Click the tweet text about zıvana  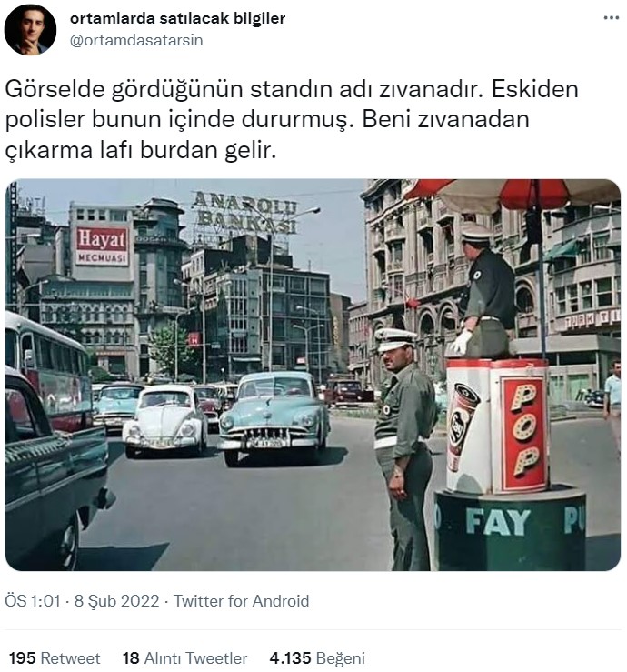291,119
